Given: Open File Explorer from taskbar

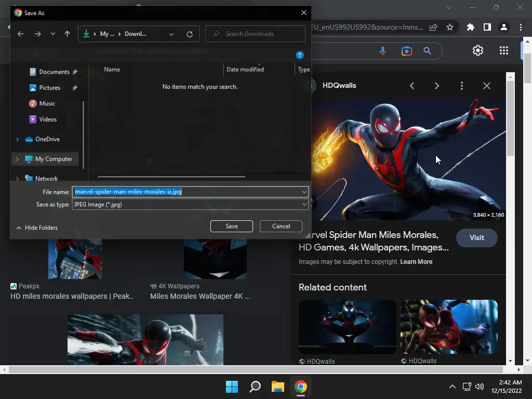Looking at the screenshot, I should pyautogui.click(x=278, y=387).
